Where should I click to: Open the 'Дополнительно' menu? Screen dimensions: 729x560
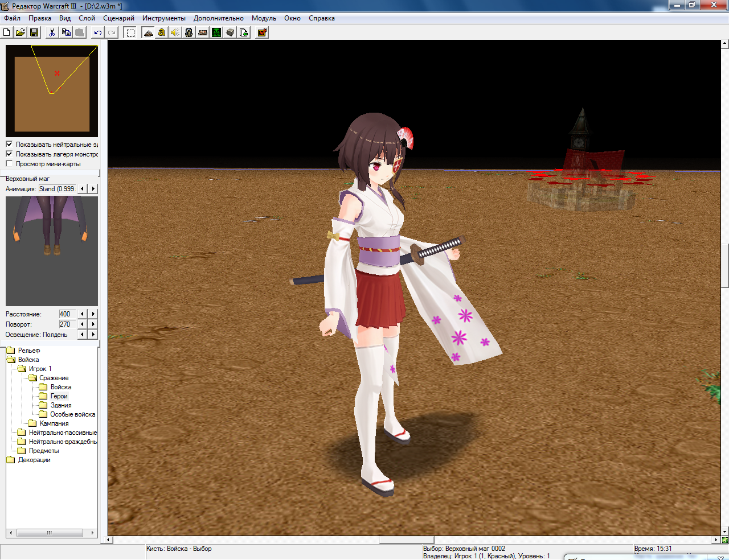click(218, 18)
